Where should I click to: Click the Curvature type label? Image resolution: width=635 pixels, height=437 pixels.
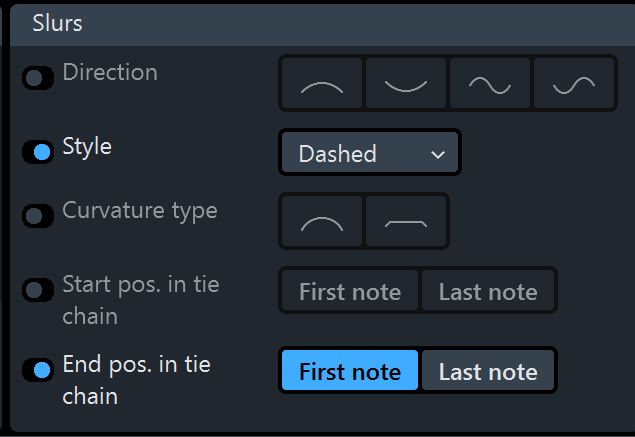(140, 211)
